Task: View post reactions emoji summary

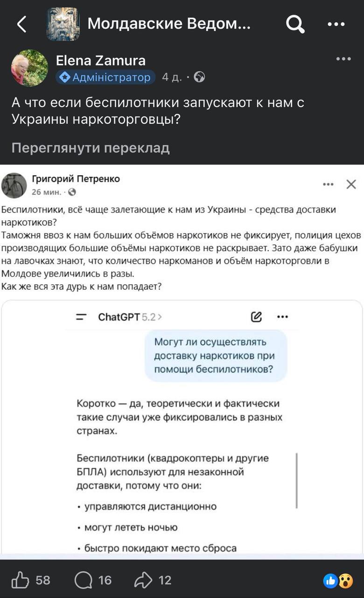Action: click(338, 581)
